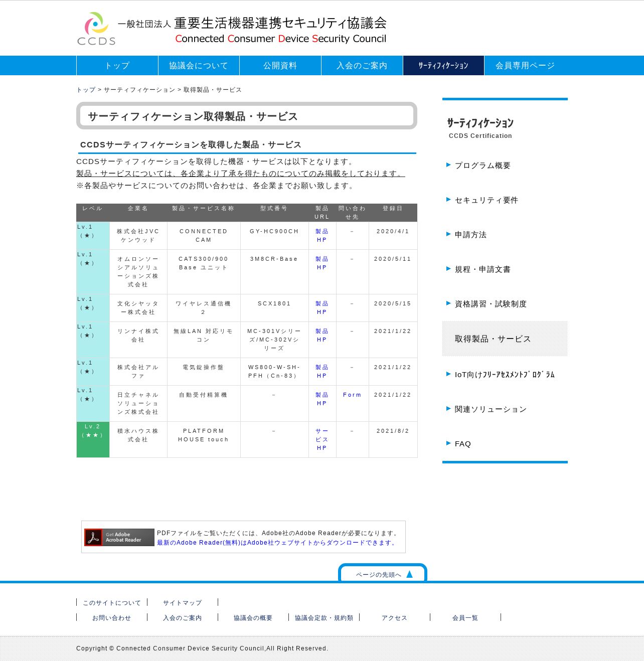Open 協議会の概要 footer link
The width and height of the screenshot is (644, 661).
click(253, 618)
